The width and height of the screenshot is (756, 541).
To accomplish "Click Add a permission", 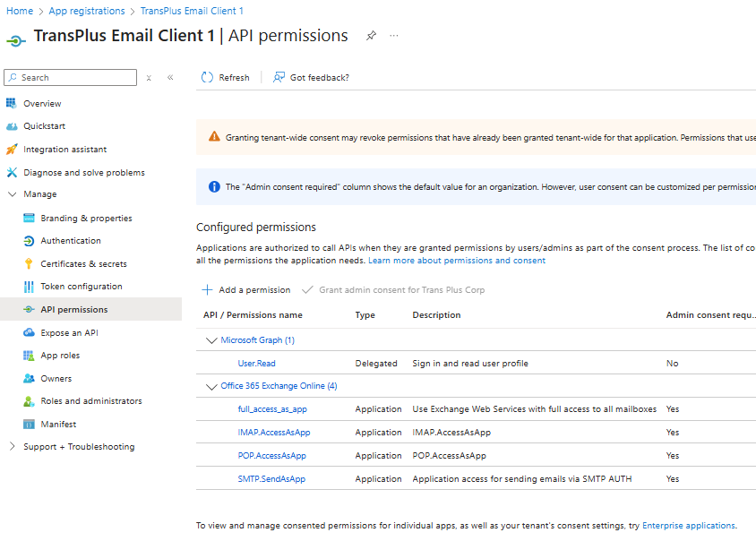I will (245, 289).
